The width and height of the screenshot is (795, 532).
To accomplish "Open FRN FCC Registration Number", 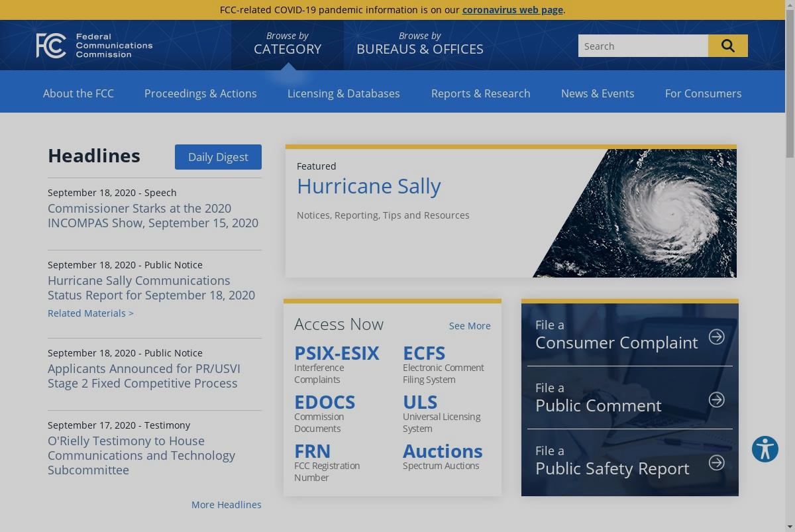I will pos(327,462).
